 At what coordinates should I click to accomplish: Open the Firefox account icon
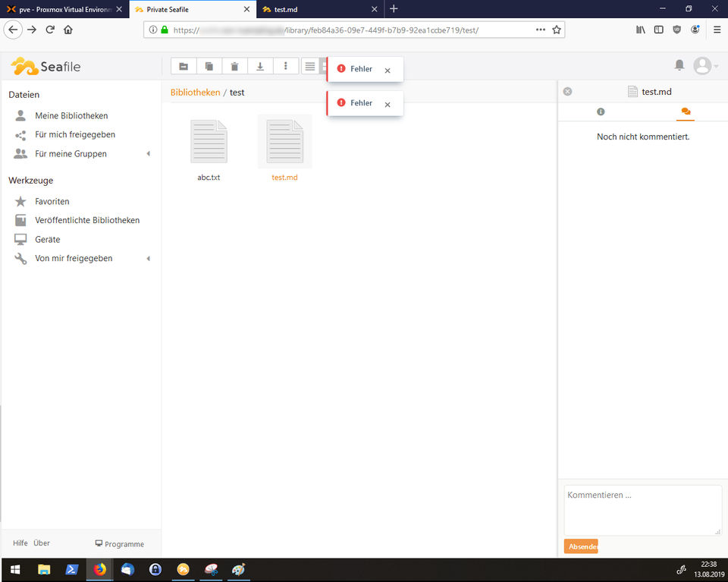695,30
